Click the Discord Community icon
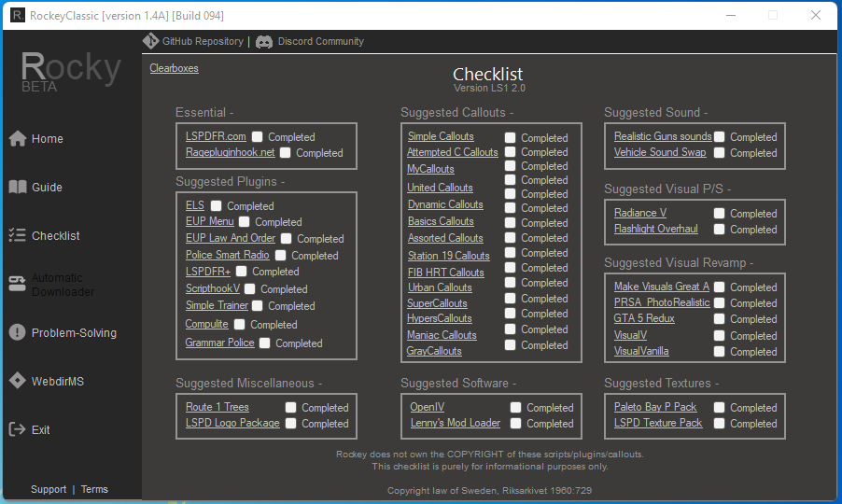842x504 pixels. coord(264,41)
